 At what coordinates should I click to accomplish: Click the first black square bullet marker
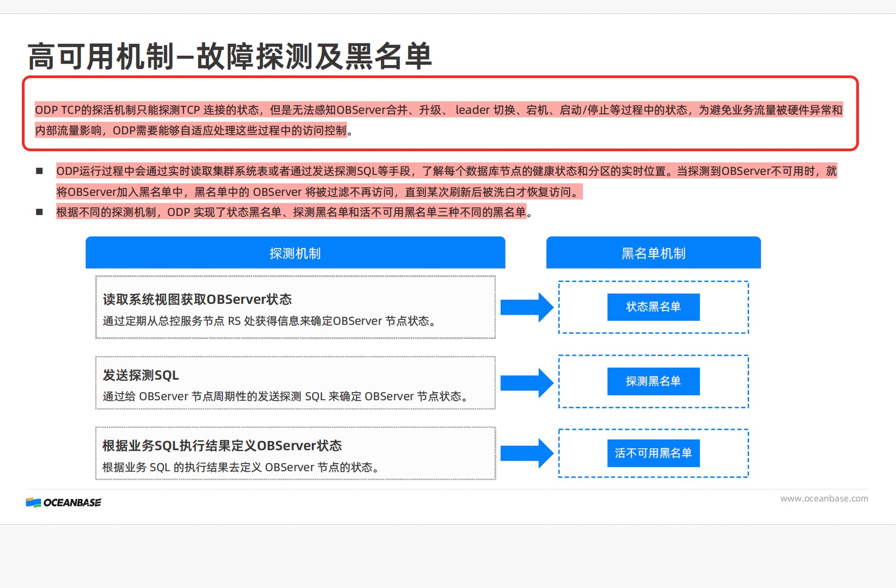click(x=40, y=171)
